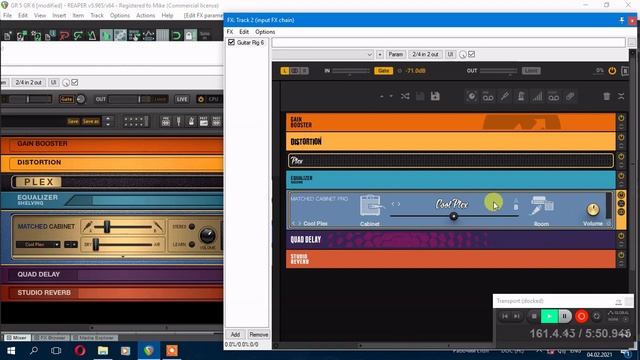Toggle power on the Studio Reverb module
Viewport: 640px width, 360px height.
pos(621,255)
